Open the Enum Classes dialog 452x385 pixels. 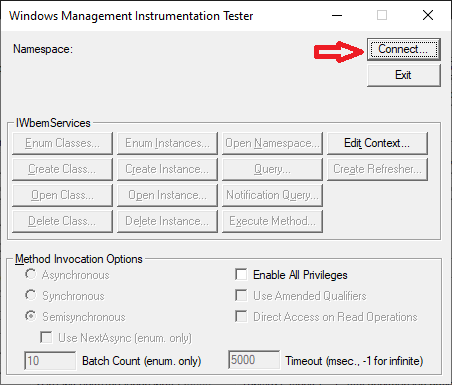[x=62, y=143]
